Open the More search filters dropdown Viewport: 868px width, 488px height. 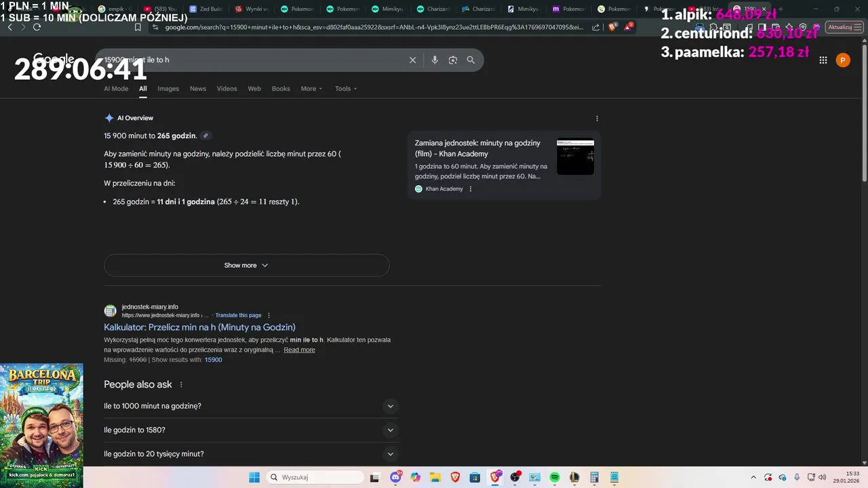tap(311, 89)
